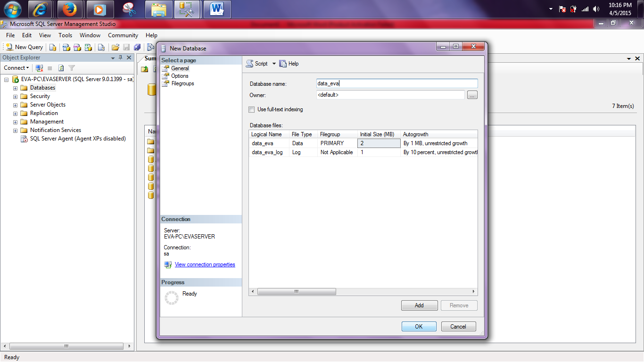Click the Autogrowth column header
The image size is (644, 362).
pos(439,134)
